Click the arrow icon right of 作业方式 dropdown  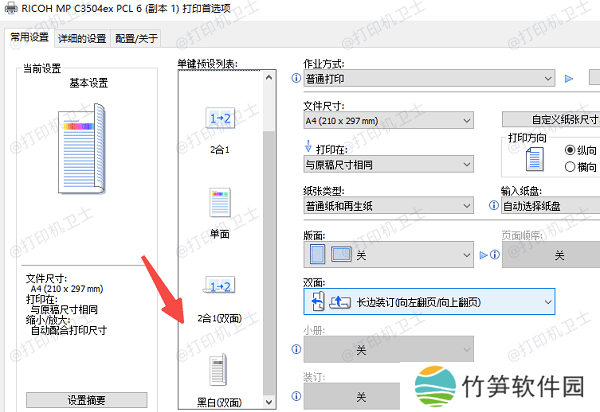point(571,78)
